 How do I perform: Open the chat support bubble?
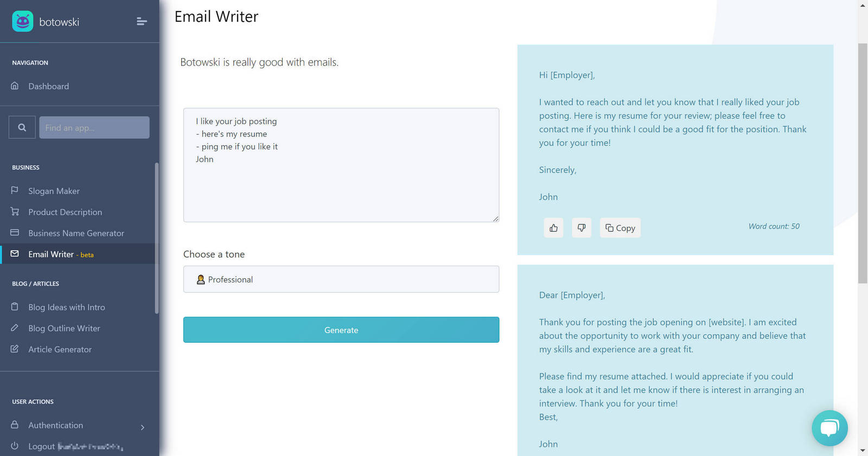(829, 428)
